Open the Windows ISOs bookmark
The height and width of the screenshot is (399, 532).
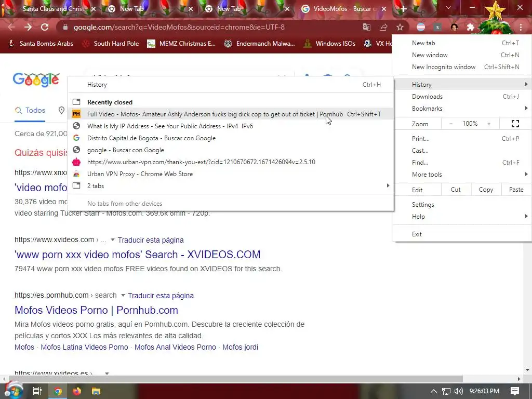click(x=330, y=44)
